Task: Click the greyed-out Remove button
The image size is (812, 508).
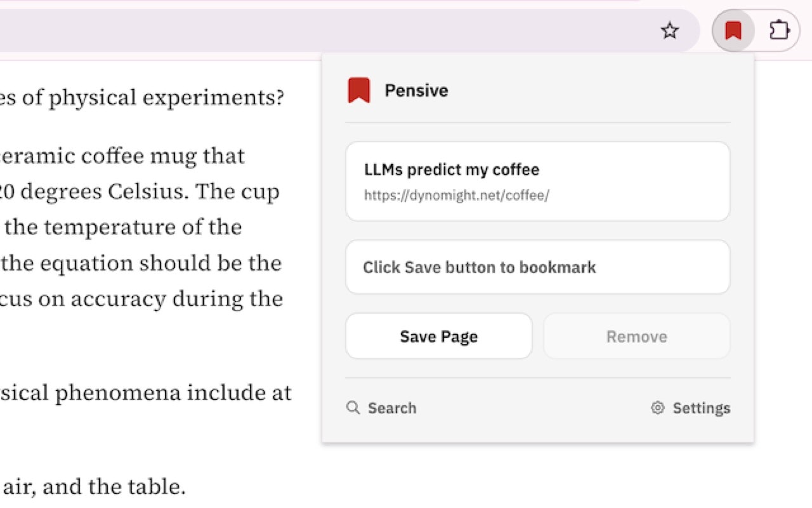Action: [636, 337]
